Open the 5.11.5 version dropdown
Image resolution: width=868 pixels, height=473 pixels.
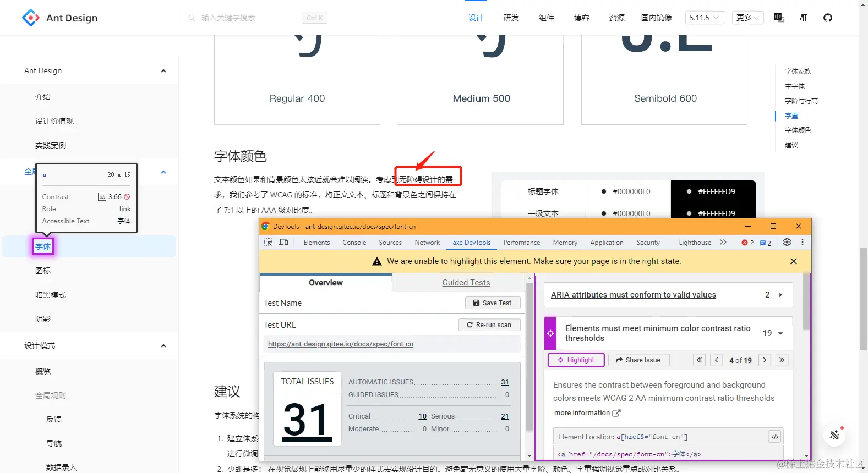[x=705, y=18]
